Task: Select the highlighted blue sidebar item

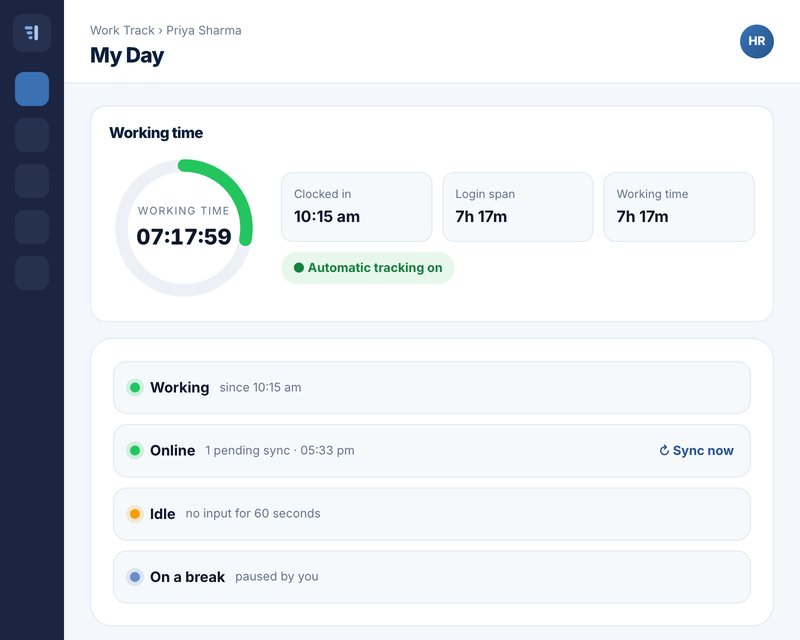Action: (x=32, y=89)
